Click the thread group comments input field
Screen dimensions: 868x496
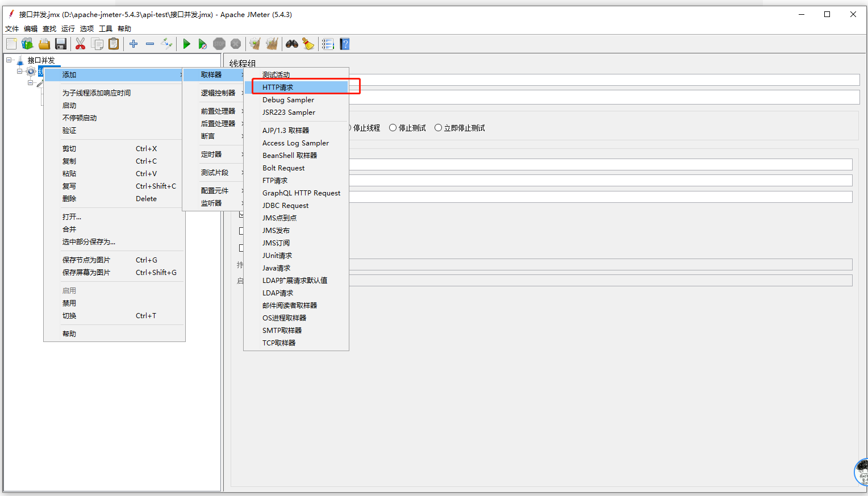tap(604, 97)
